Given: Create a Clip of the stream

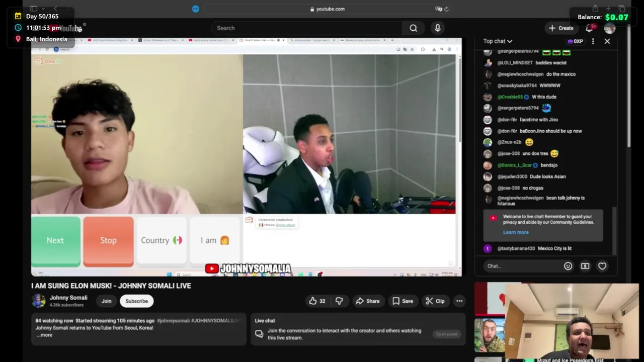Looking at the screenshot, I should click(x=435, y=301).
